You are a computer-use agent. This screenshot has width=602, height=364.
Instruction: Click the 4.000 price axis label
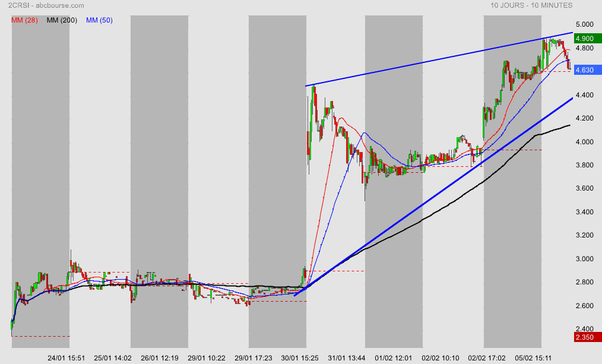(x=585, y=142)
